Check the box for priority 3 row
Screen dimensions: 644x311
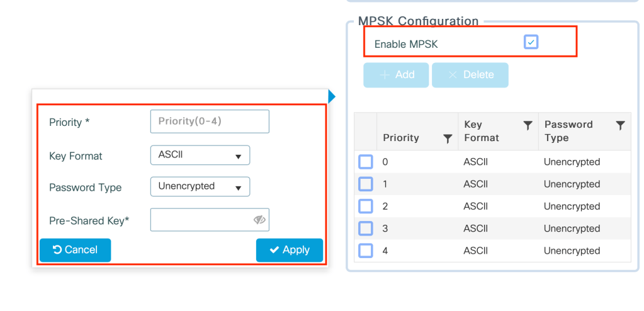pos(366,228)
